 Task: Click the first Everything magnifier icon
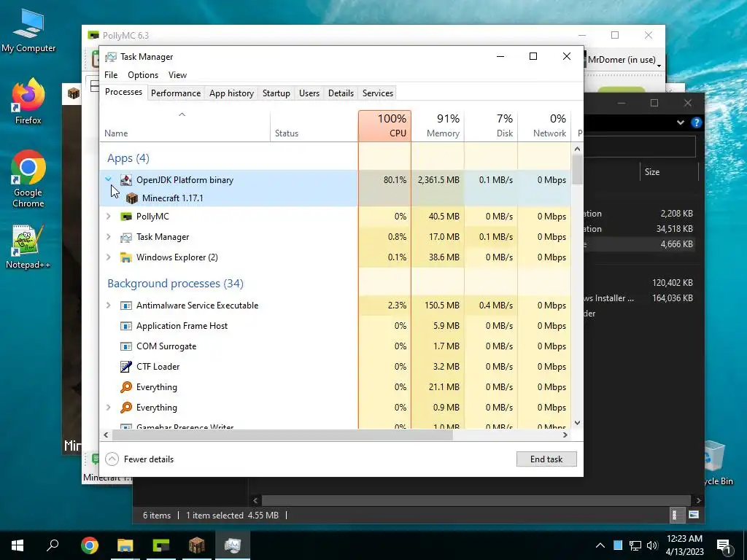click(x=125, y=387)
